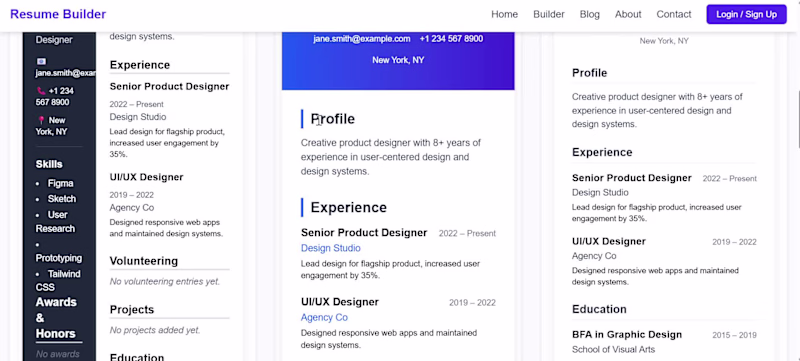Click the Login / Sign Up button
The width and height of the screenshot is (800, 361).
[x=746, y=14]
